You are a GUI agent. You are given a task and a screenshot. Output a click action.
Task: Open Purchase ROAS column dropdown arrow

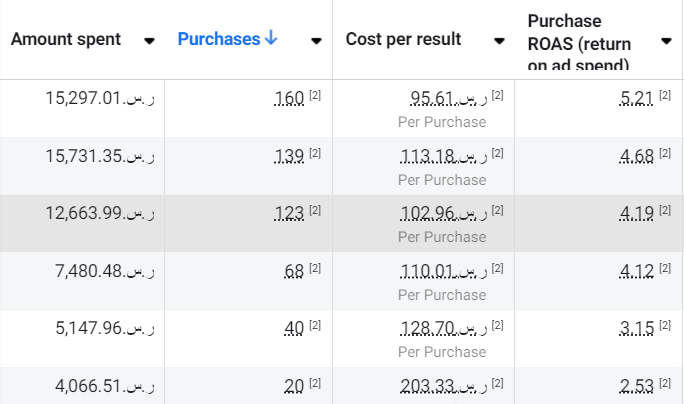tap(666, 41)
